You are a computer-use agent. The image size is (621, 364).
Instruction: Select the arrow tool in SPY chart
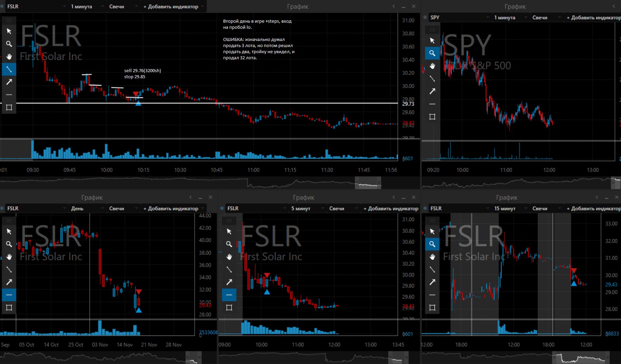pos(432,91)
